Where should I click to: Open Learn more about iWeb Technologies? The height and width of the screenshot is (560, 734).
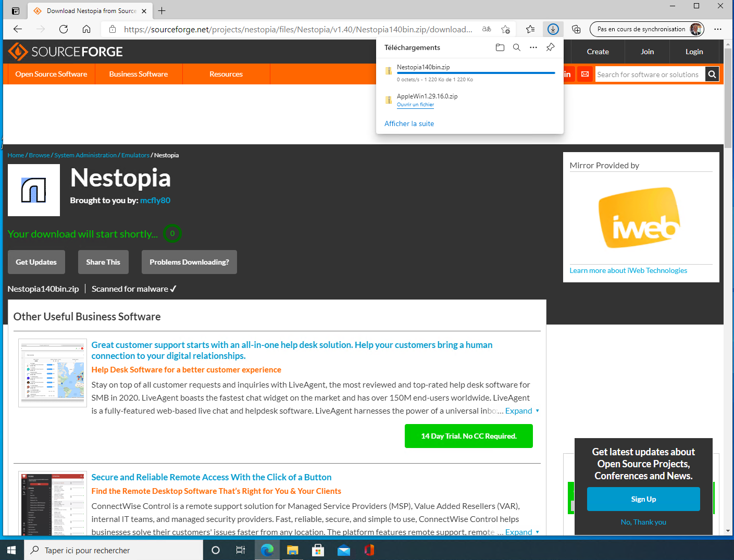click(x=628, y=270)
